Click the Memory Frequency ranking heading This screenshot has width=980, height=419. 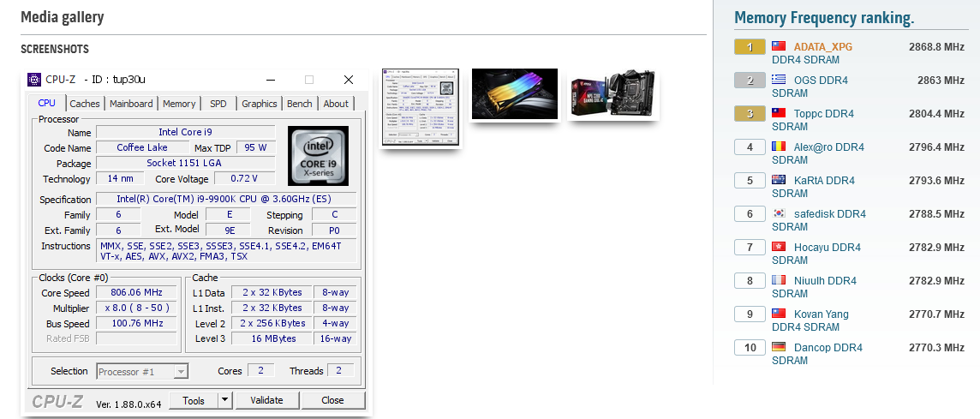coord(824,18)
